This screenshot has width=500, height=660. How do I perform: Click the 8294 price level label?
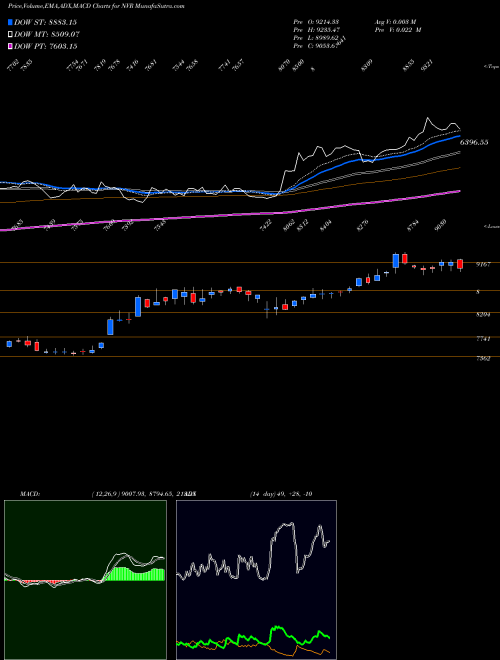[483, 315]
